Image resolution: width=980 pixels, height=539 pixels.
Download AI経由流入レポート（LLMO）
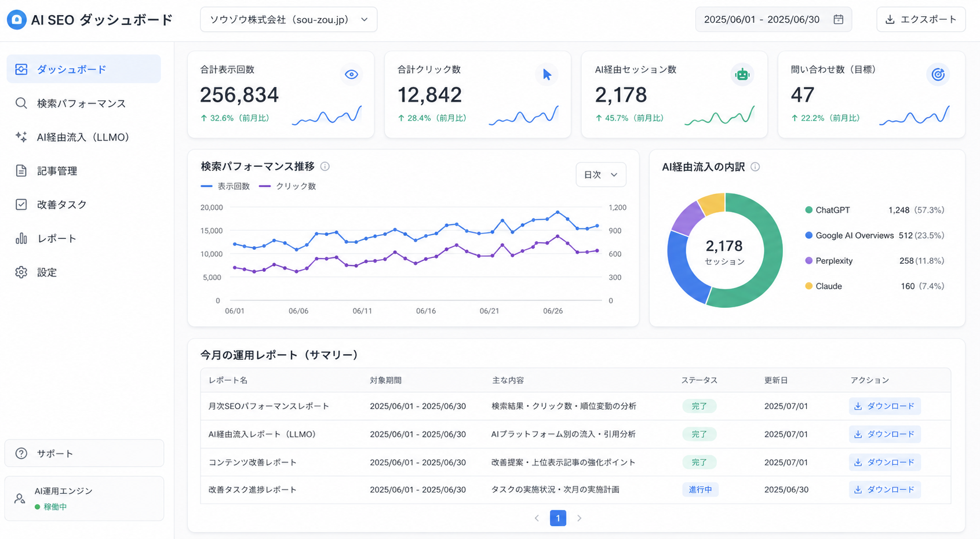tap(885, 434)
